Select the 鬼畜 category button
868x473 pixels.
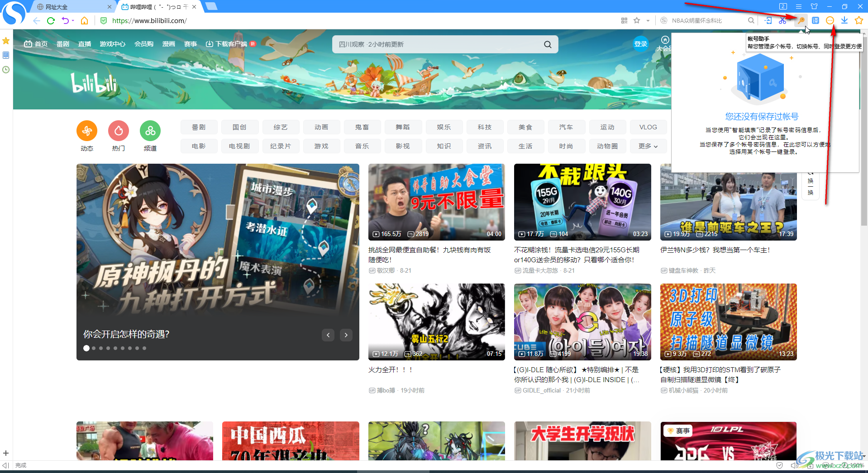click(362, 127)
